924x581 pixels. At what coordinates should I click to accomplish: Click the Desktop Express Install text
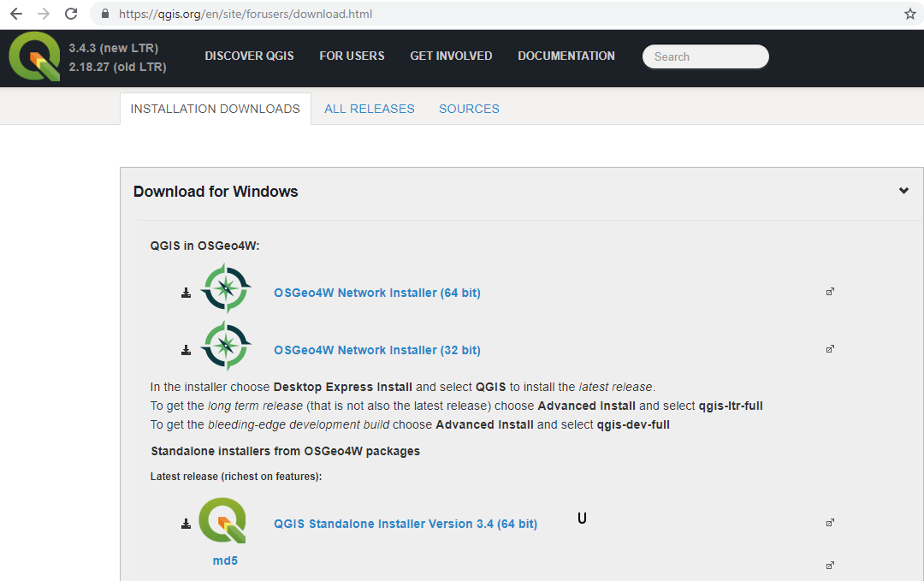[x=343, y=387]
